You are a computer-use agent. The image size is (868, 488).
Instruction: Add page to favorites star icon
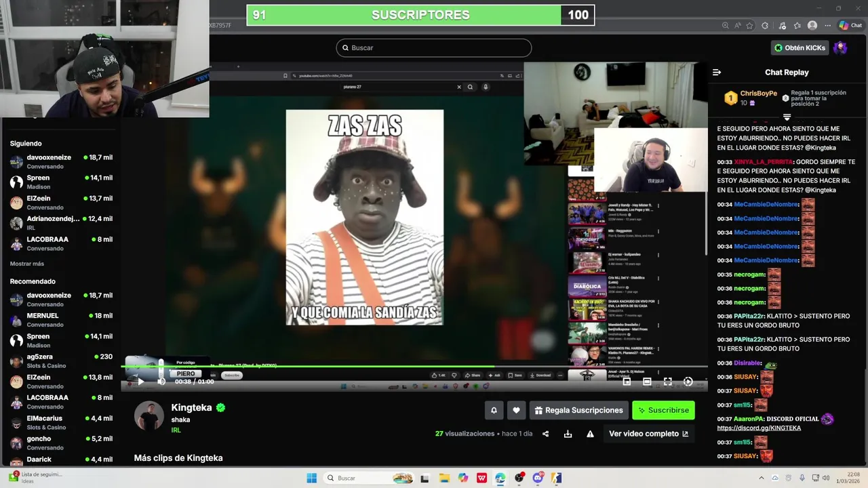[x=750, y=26]
